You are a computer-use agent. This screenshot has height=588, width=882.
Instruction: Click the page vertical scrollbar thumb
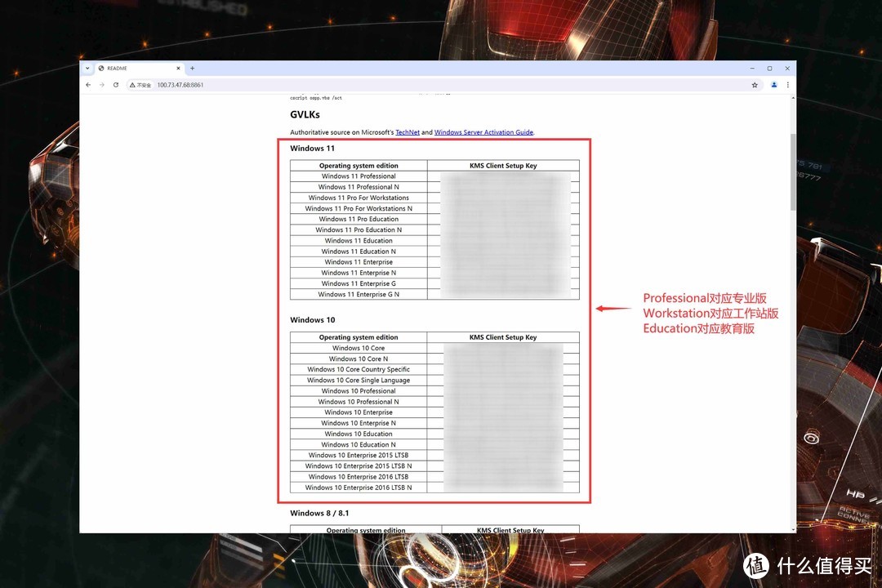793,171
